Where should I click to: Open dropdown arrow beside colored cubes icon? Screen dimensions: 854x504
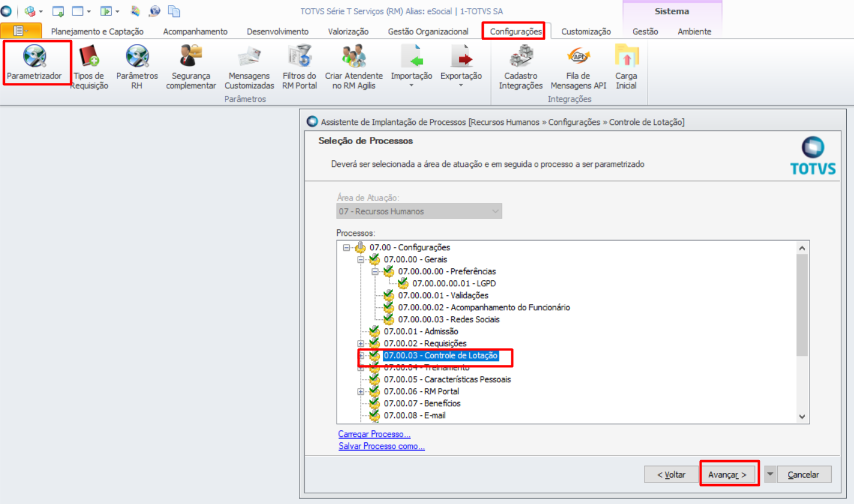(x=40, y=11)
